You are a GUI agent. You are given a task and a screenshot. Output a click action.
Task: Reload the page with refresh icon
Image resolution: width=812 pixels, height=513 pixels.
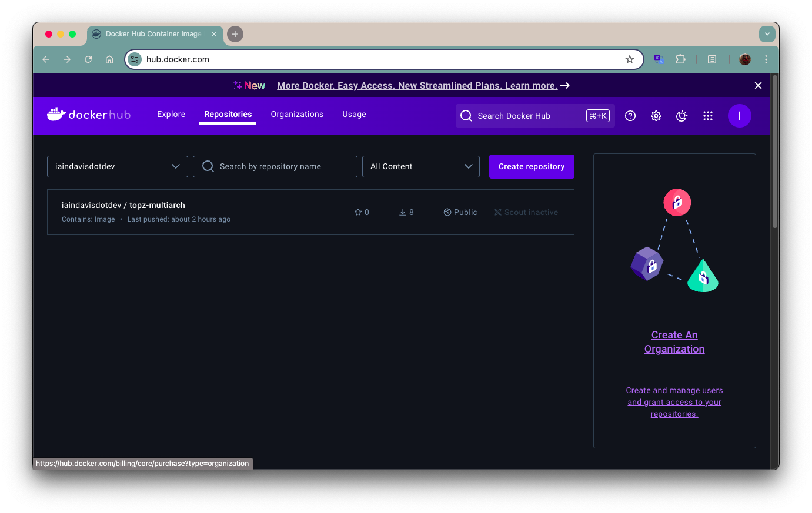point(88,59)
